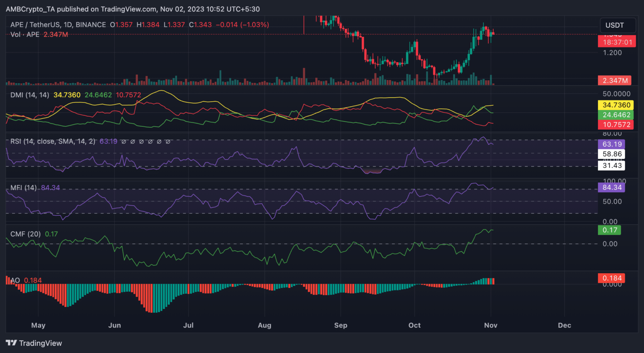The width and height of the screenshot is (644, 353).
Task: Open the USDT currency selector
Action: (614, 25)
